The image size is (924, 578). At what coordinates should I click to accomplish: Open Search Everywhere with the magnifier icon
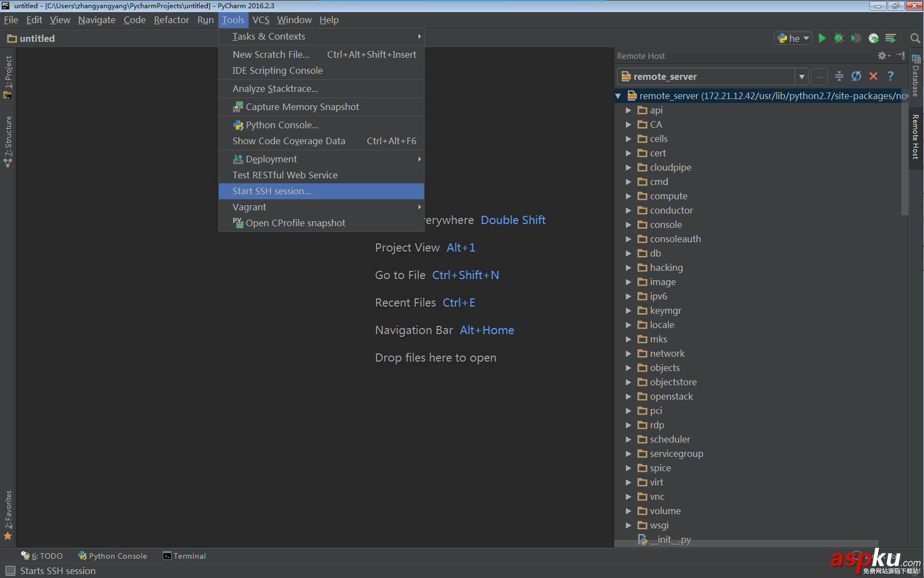(x=915, y=38)
